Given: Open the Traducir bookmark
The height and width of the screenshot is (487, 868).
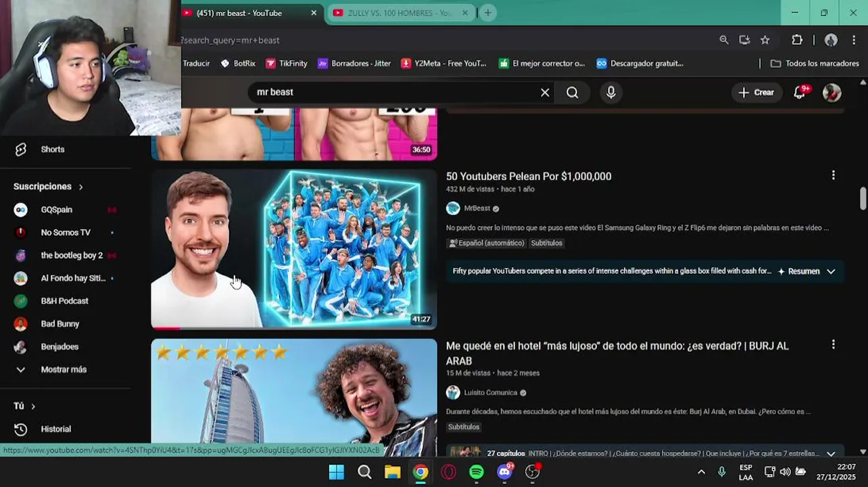Looking at the screenshot, I should click(196, 64).
